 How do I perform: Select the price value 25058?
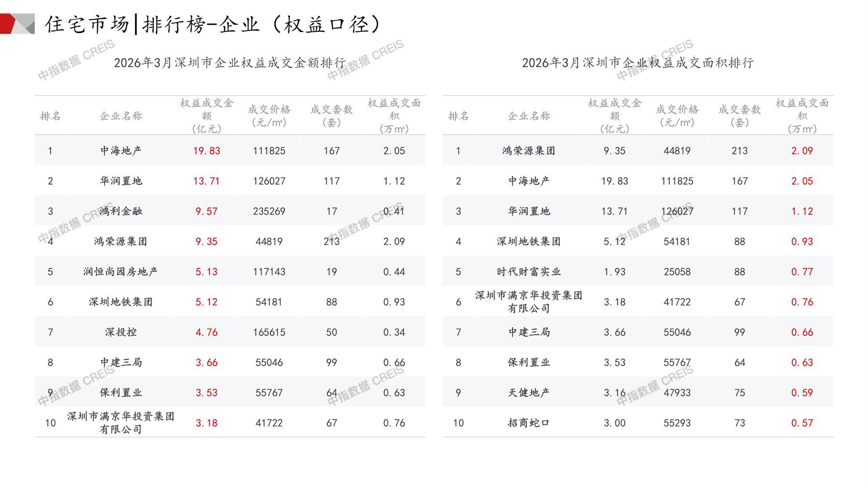click(677, 272)
